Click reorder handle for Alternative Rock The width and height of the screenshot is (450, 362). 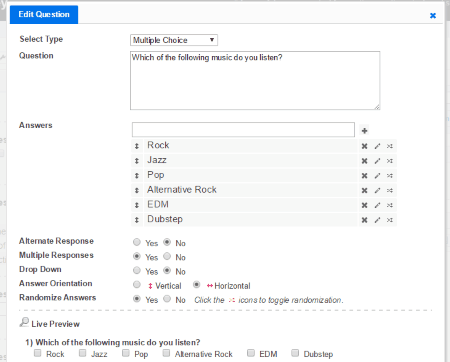(x=137, y=190)
